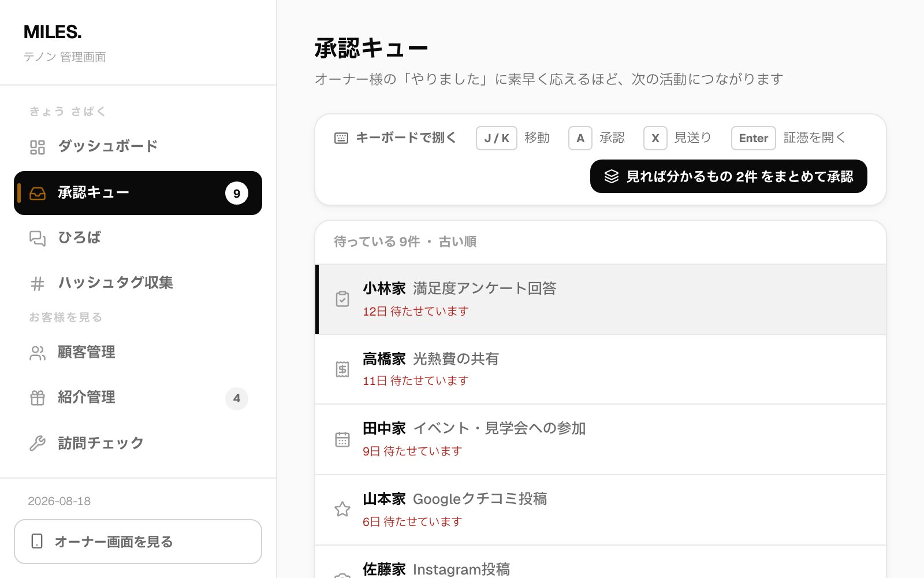The width and height of the screenshot is (924, 578).
Task: Click the receipt icon of 高橋家 row
Action: (x=342, y=369)
